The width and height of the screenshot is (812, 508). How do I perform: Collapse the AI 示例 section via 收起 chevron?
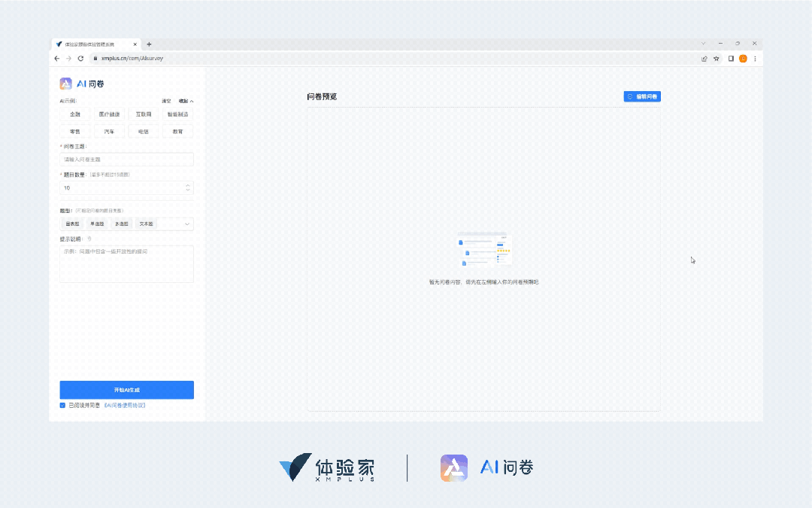tap(191, 102)
